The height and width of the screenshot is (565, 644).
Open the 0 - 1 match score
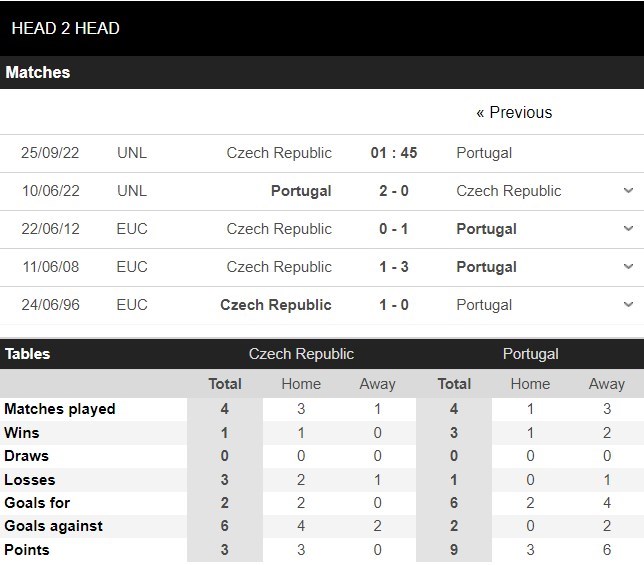393,229
